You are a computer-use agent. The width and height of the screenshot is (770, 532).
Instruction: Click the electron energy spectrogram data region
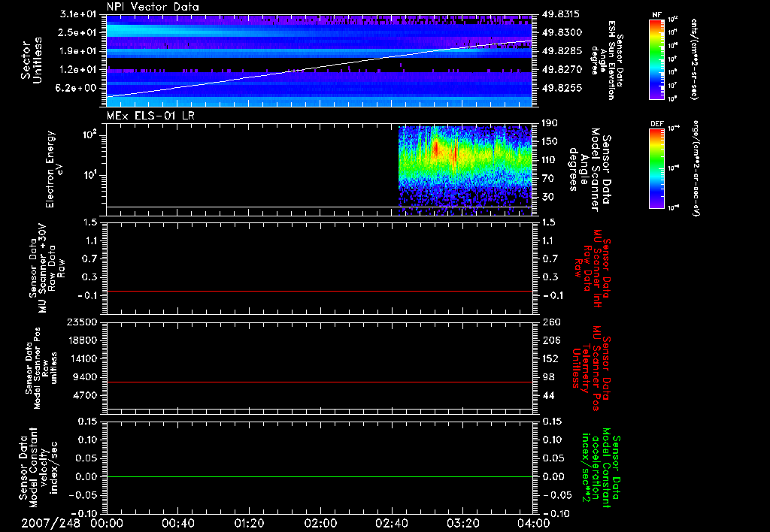point(462,165)
